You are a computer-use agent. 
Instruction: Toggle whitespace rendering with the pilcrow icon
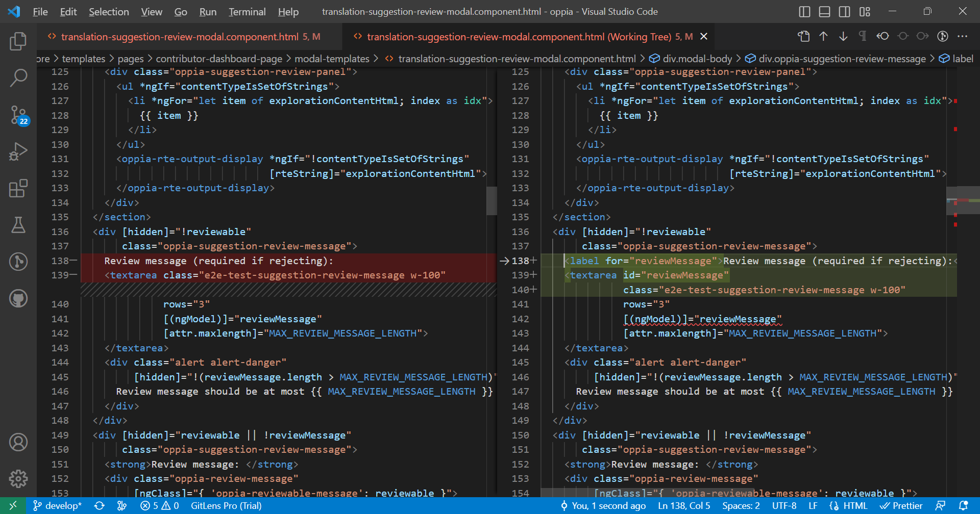(x=863, y=36)
